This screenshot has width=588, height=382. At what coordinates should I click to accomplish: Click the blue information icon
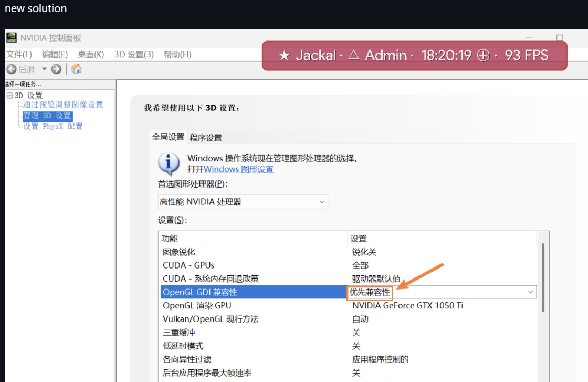click(169, 164)
